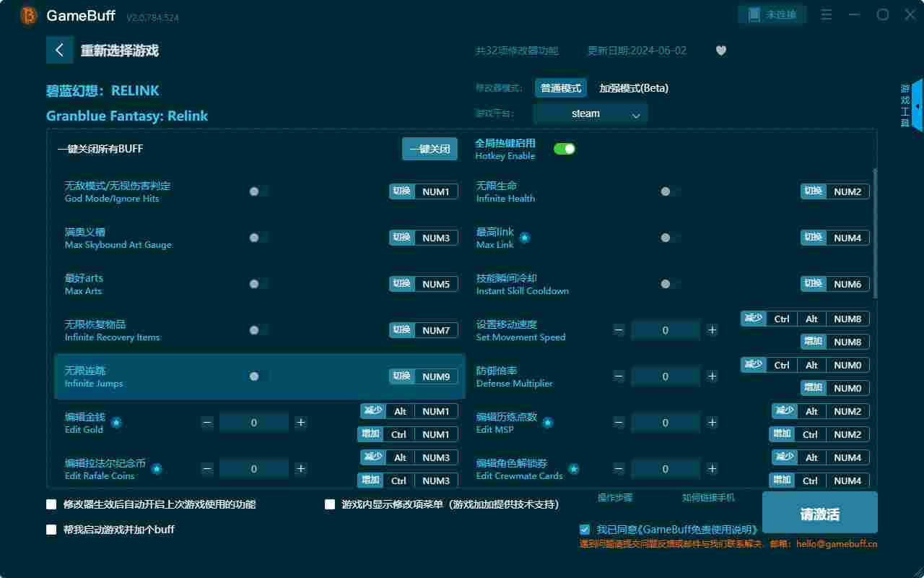Click minus for Set Movement Speed
This screenshot has width=924, height=578.
pyautogui.click(x=619, y=330)
